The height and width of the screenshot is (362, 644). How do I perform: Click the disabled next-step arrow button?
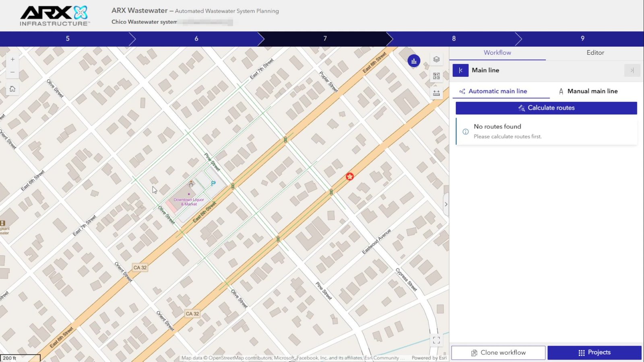[632, 70]
